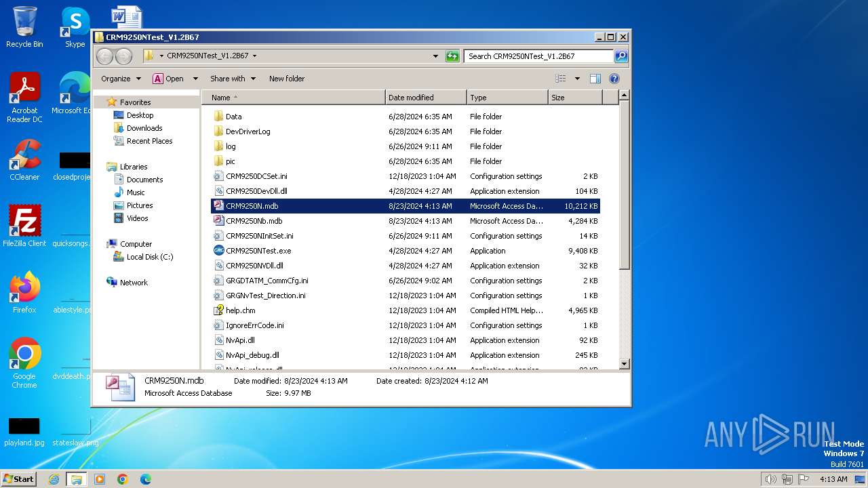Click the search magnifier icon
Screen dimensions: 868x488
620,56
